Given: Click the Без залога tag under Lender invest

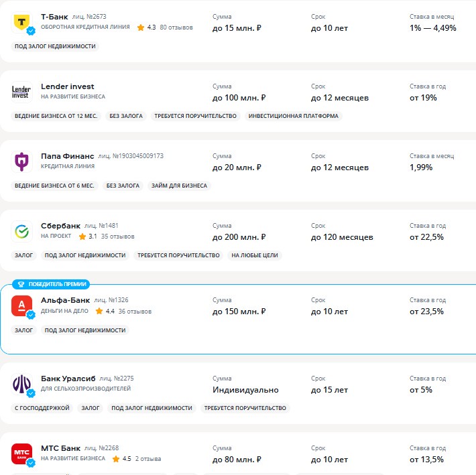Looking at the screenshot, I should [126, 116].
